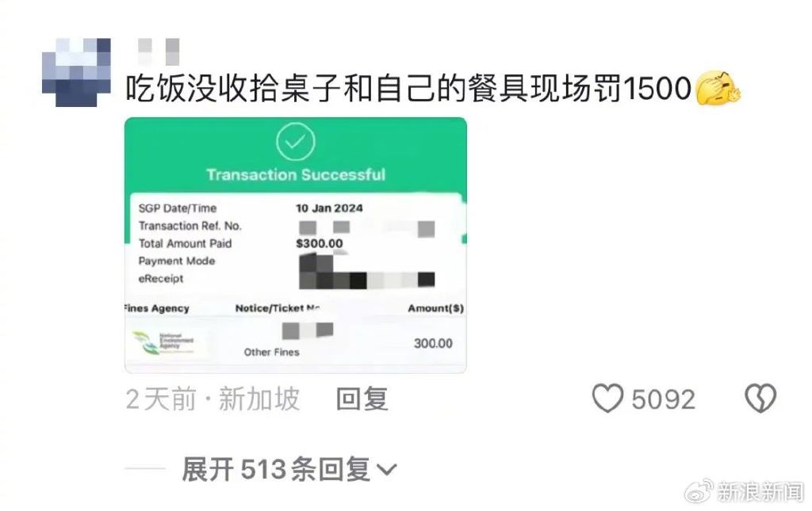Click the 5092 likes count
The height and width of the screenshot is (511, 812).
[664, 399]
